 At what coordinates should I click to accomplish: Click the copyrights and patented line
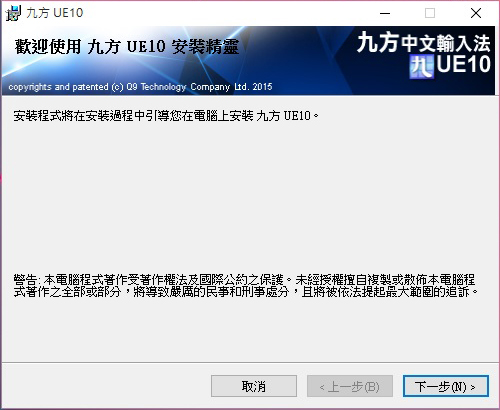[140, 87]
